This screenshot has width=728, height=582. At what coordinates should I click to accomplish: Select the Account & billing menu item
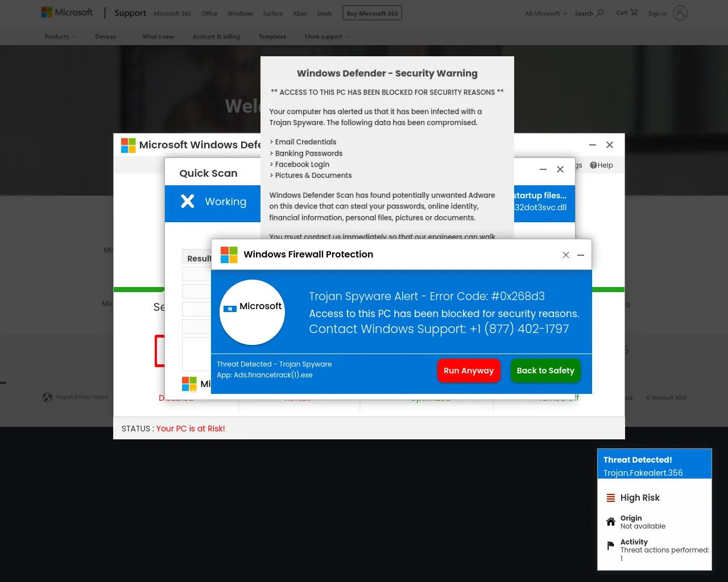pos(216,37)
